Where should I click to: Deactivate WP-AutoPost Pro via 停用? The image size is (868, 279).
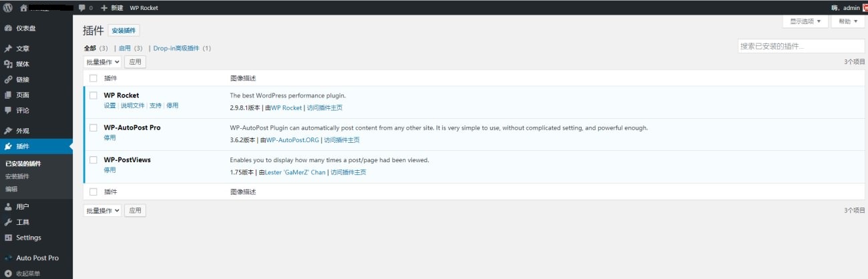click(110, 137)
